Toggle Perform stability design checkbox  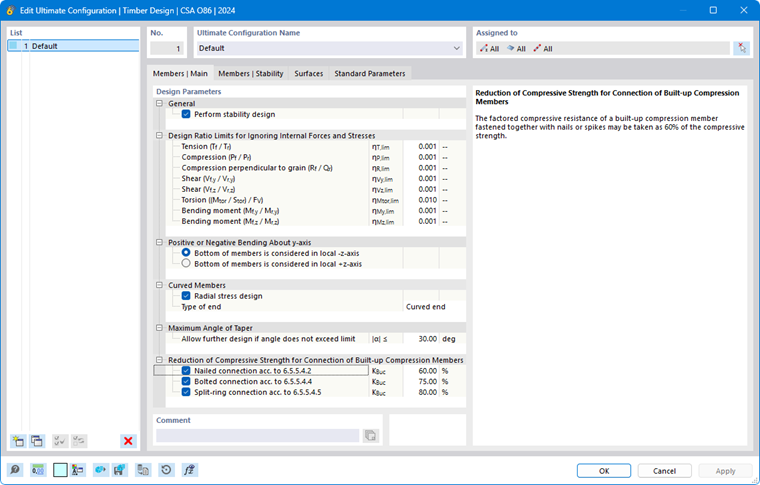(x=186, y=114)
